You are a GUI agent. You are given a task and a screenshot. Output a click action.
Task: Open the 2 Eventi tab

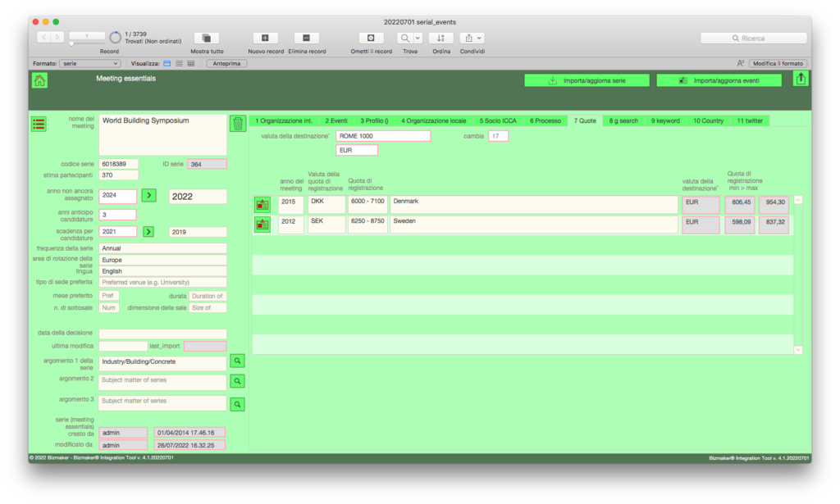pyautogui.click(x=336, y=121)
